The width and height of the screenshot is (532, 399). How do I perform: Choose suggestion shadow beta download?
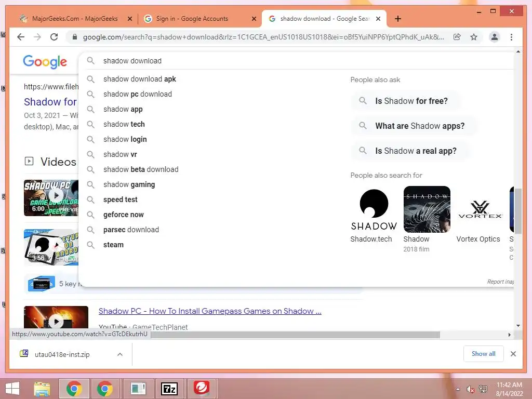tap(141, 169)
